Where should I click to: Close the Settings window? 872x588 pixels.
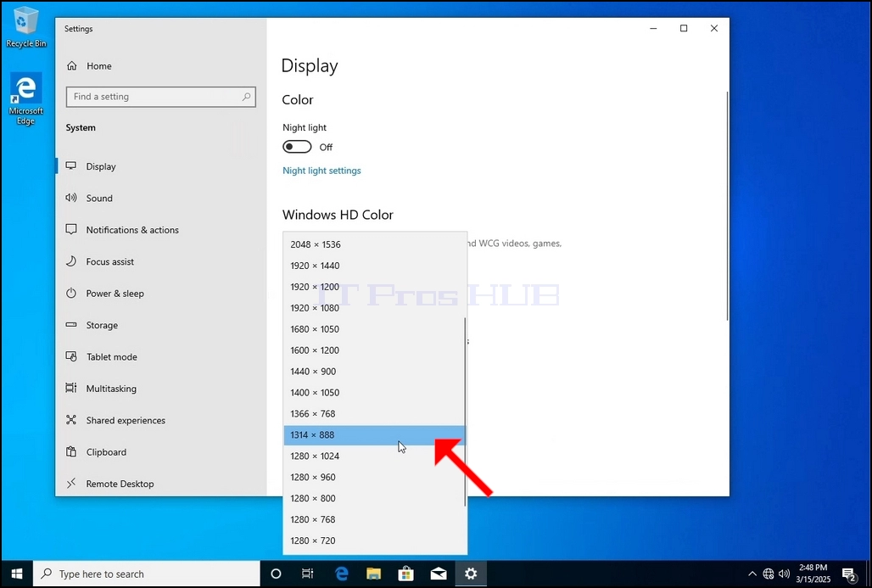[x=714, y=28]
